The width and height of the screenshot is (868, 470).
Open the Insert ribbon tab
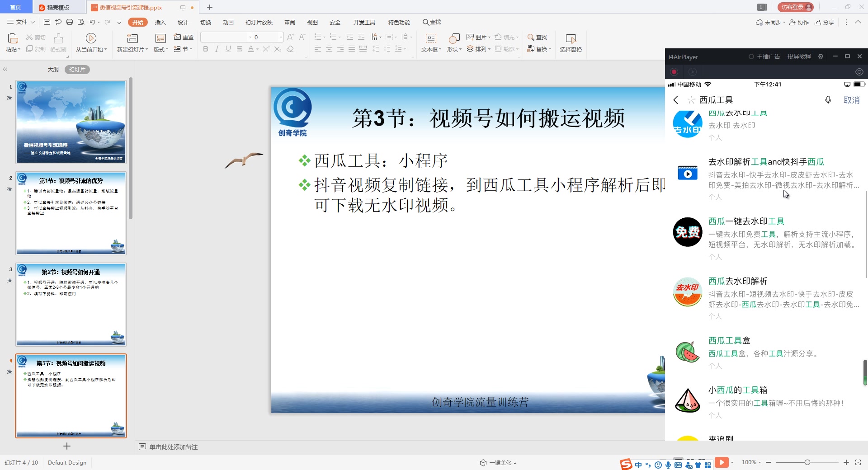(160, 22)
